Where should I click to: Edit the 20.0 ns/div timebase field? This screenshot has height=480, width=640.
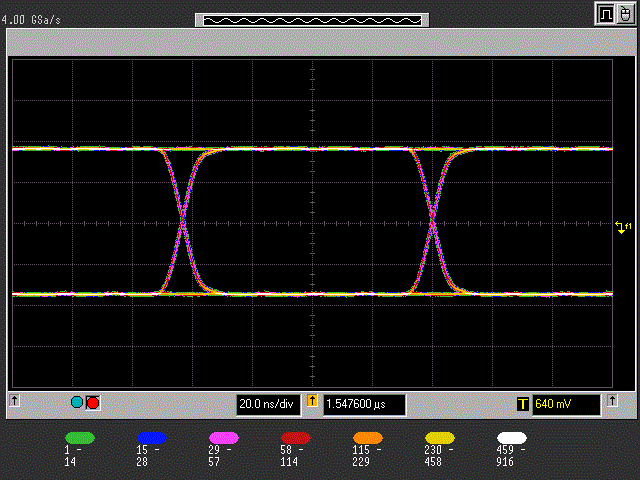coord(268,404)
